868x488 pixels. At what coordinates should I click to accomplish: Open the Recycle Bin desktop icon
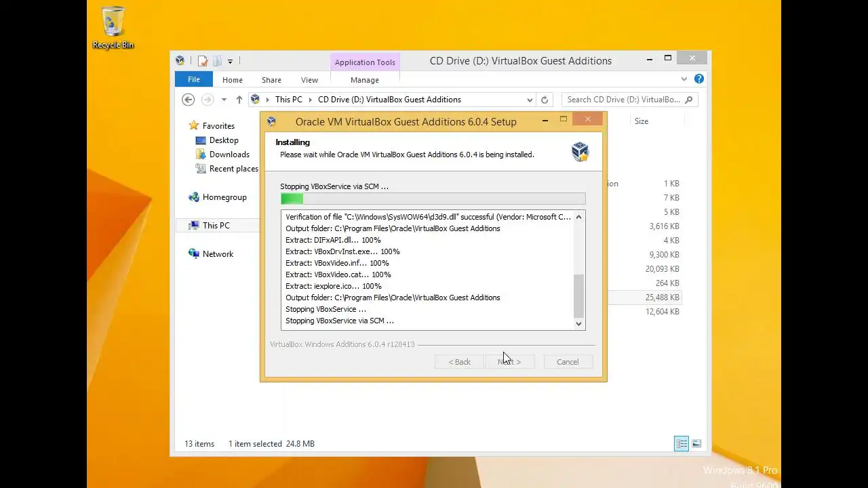click(113, 28)
